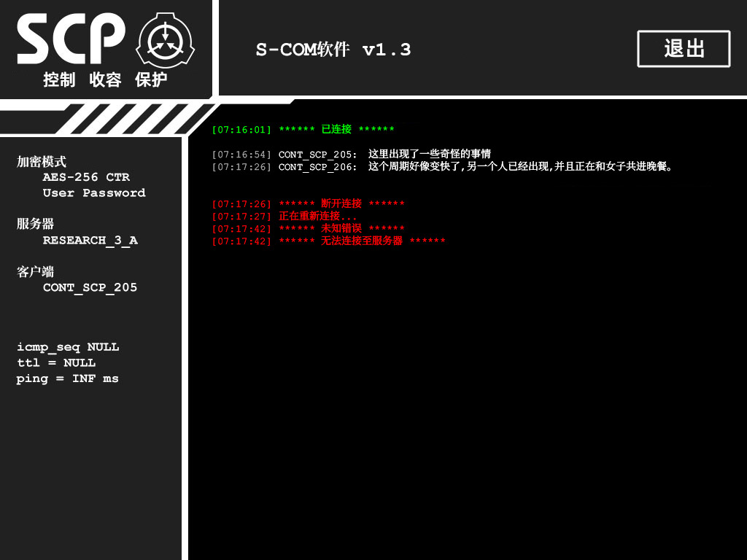Click the 客户端 heading

(35, 272)
